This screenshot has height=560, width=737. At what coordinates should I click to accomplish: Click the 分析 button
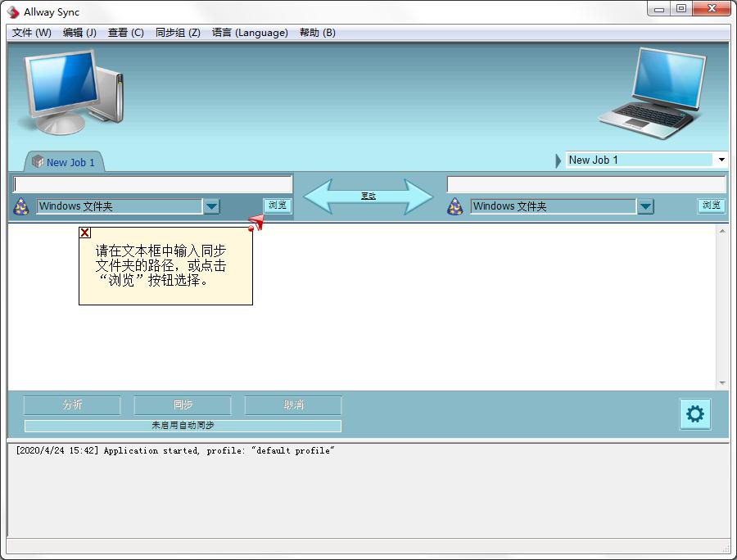point(71,405)
